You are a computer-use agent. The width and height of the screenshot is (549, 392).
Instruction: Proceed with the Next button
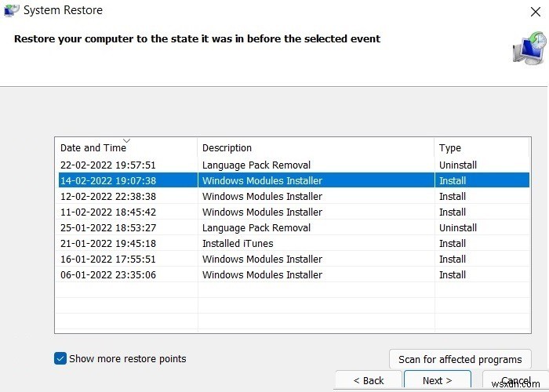pos(438,380)
